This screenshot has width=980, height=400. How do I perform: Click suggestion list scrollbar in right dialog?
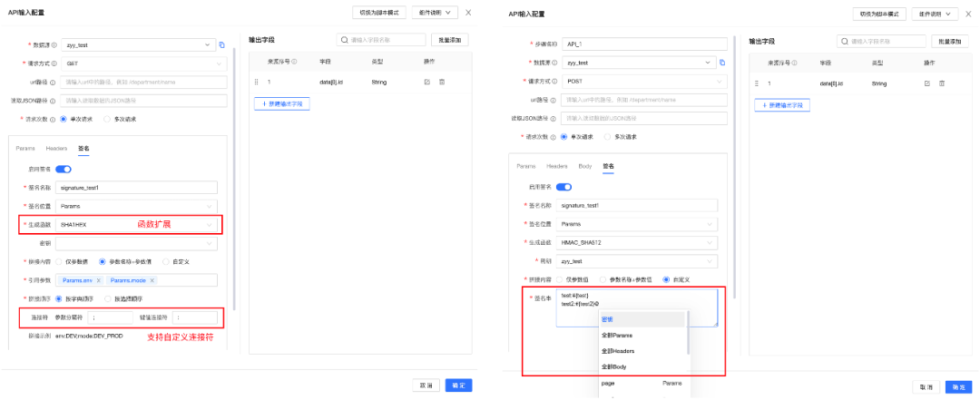[688, 333]
